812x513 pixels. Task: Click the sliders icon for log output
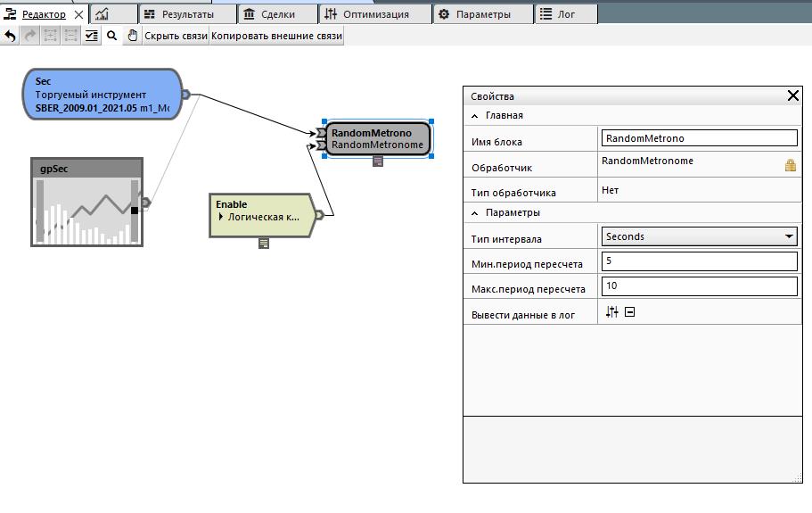[611, 312]
